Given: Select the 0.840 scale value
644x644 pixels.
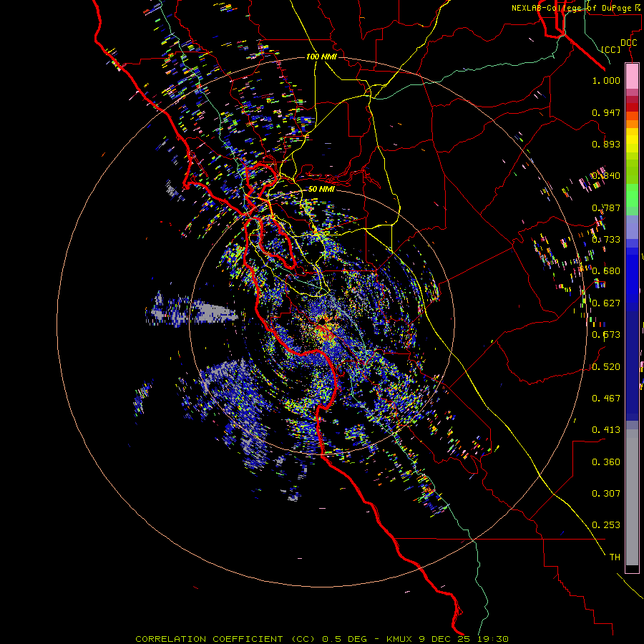Looking at the screenshot, I should 606,176.
